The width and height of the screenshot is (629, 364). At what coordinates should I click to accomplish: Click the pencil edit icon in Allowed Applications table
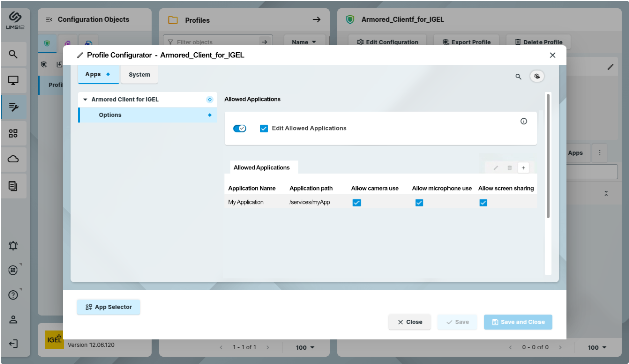pos(496,168)
